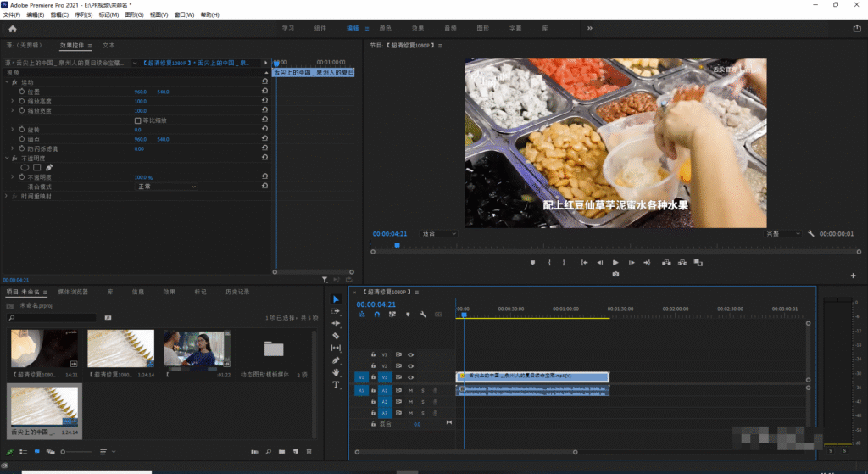Open the 混合模式 blend mode dropdown
The image size is (868, 474).
[x=166, y=186]
